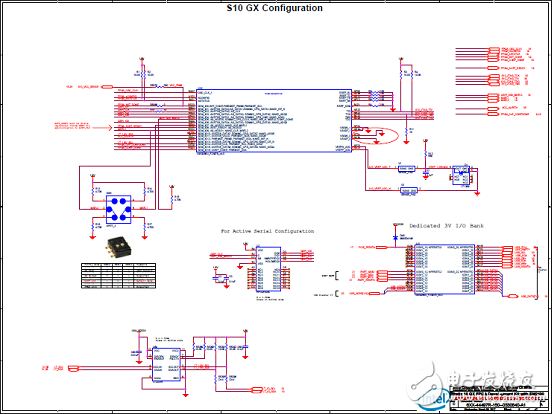This screenshot has height=414, width=554.
Task: Open the switch settings table
Action: [x=118, y=276]
